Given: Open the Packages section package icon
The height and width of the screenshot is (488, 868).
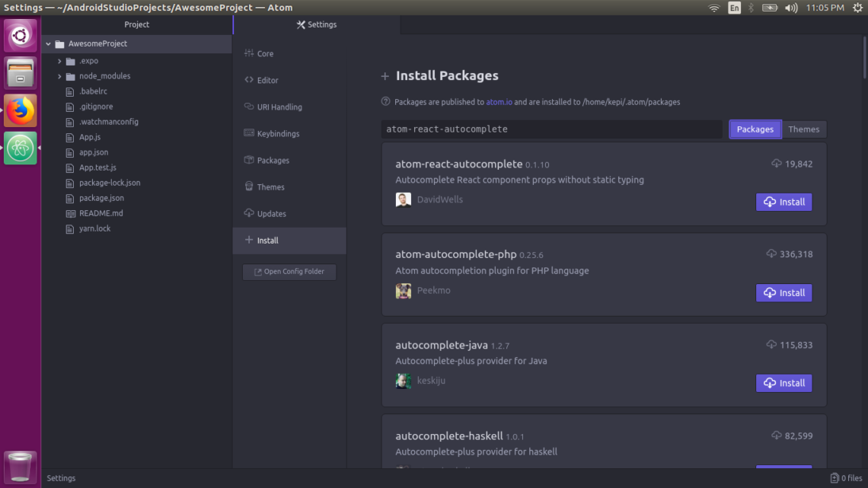Looking at the screenshot, I should 248,160.
